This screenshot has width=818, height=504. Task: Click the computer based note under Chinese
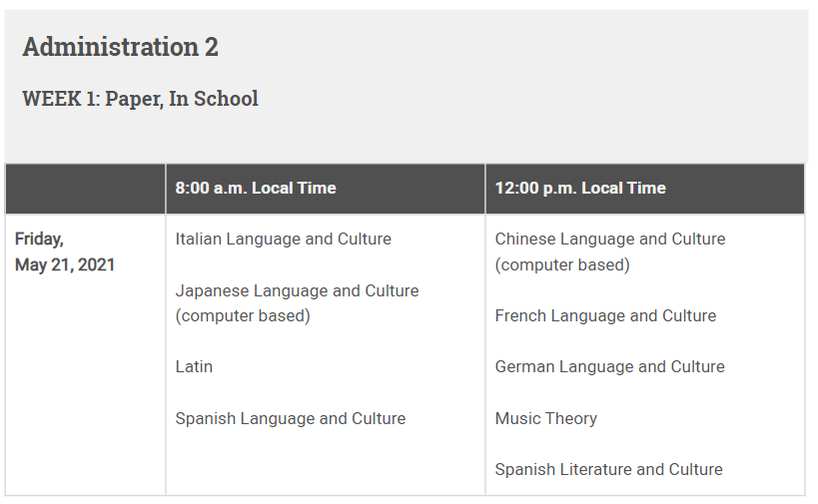[x=562, y=264]
